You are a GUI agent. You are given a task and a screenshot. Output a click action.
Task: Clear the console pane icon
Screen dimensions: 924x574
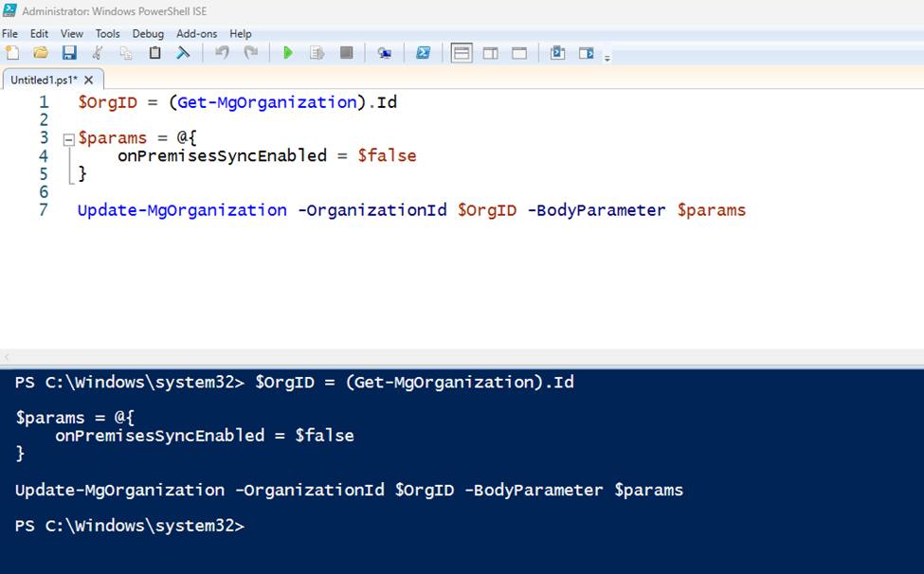[x=183, y=53]
